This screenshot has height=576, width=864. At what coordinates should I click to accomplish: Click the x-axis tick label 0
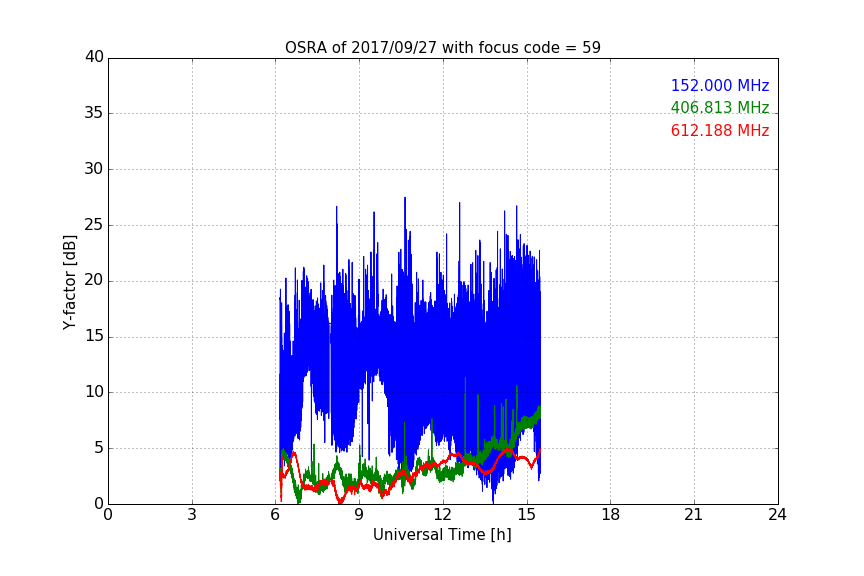tap(108, 515)
